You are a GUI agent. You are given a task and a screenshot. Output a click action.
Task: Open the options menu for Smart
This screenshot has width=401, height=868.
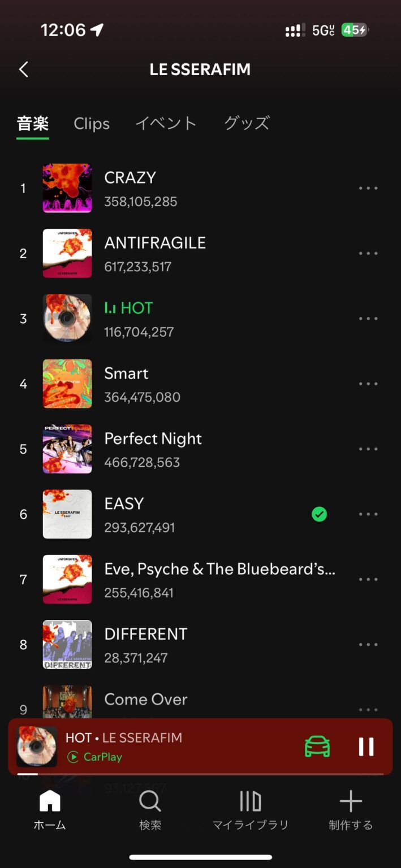[368, 383]
